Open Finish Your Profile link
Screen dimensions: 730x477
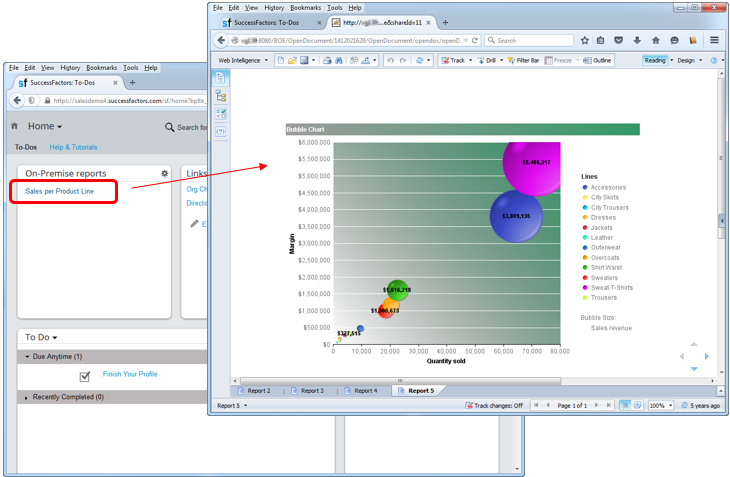tap(130, 374)
